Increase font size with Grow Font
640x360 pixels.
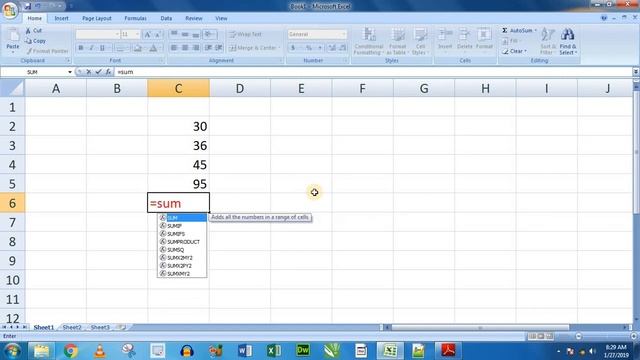click(x=147, y=35)
